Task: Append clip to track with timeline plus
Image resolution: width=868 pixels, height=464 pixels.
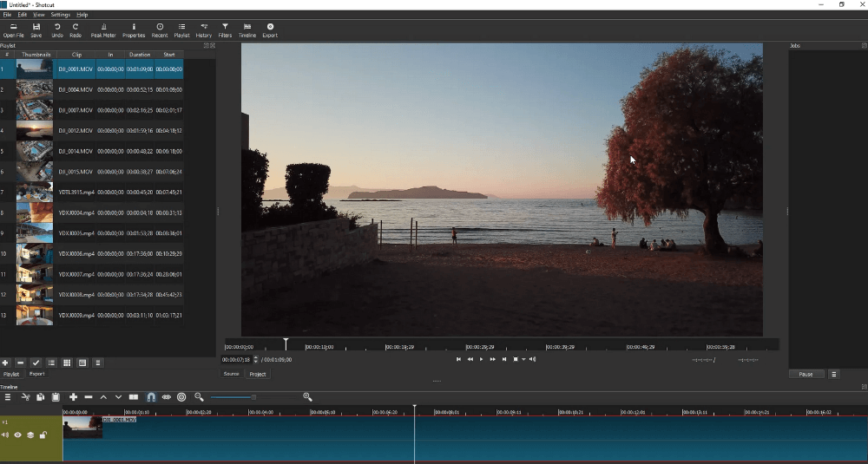Action: point(73,397)
